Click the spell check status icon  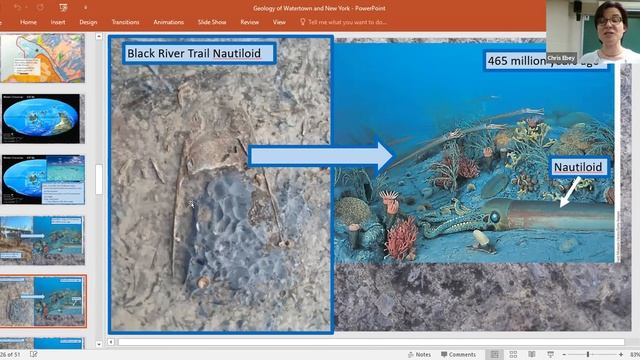point(33,354)
